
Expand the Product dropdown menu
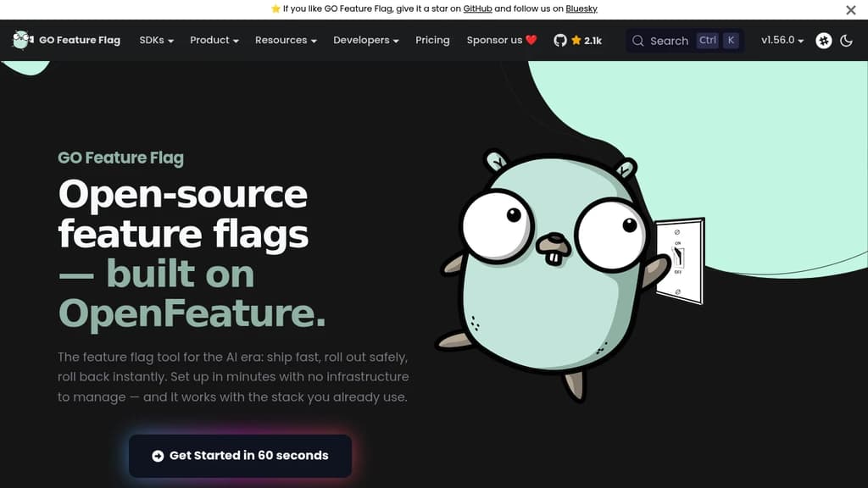(214, 41)
